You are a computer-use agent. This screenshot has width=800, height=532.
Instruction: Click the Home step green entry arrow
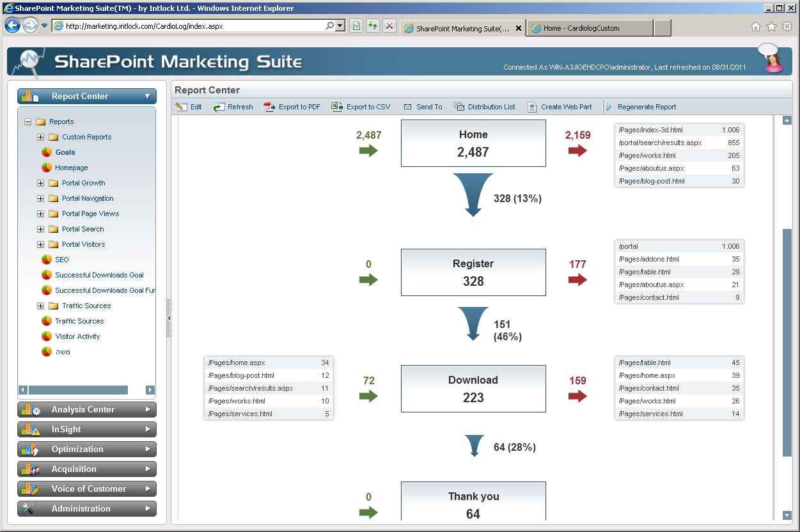(368, 151)
